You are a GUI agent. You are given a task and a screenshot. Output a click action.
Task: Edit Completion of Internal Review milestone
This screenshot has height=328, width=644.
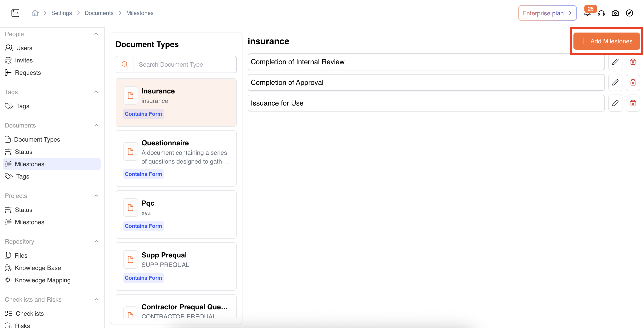tap(615, 62)
